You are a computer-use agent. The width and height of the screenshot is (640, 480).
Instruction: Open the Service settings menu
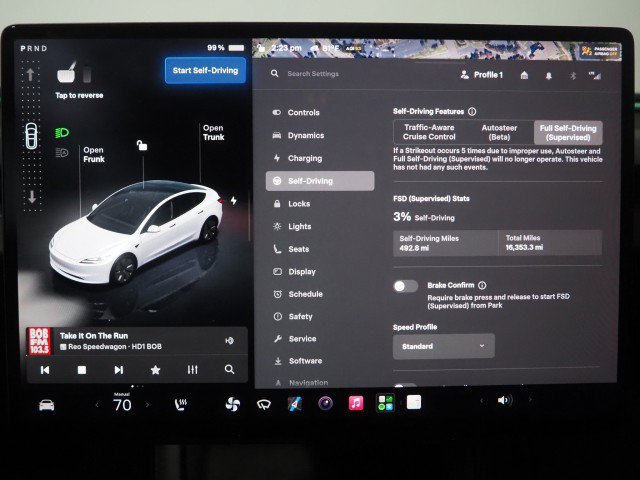302,339
